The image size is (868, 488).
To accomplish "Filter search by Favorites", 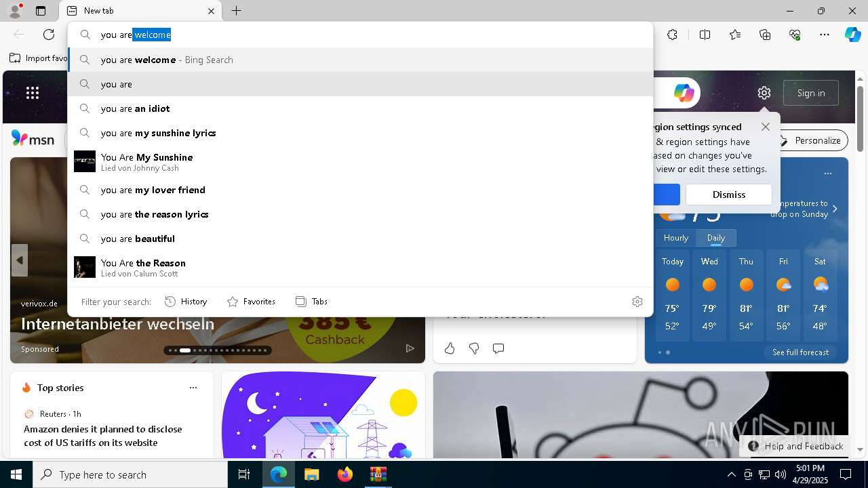I will click(x=251, y=302).
